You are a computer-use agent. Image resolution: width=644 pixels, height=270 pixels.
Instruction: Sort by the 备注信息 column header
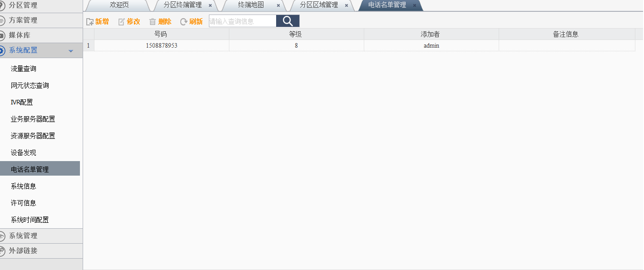click(x=566, y=34)
